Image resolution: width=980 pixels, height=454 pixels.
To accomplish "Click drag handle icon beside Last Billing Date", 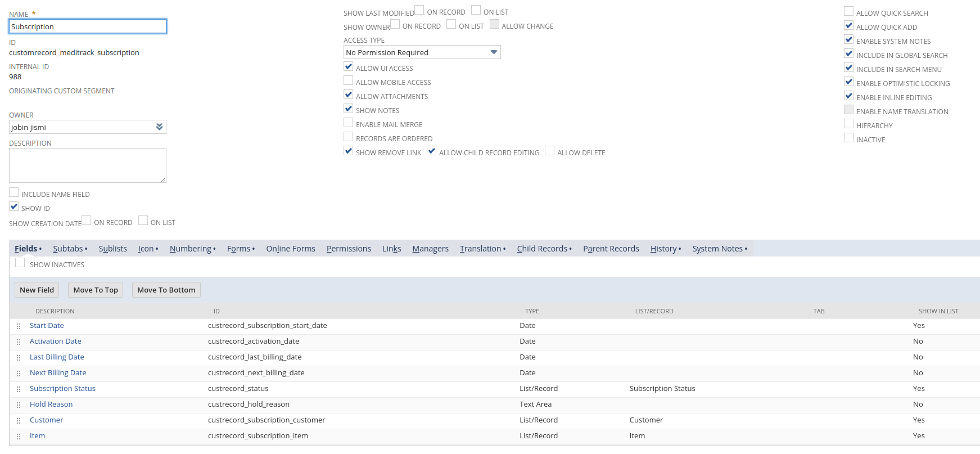I will (x=19, y=358).
